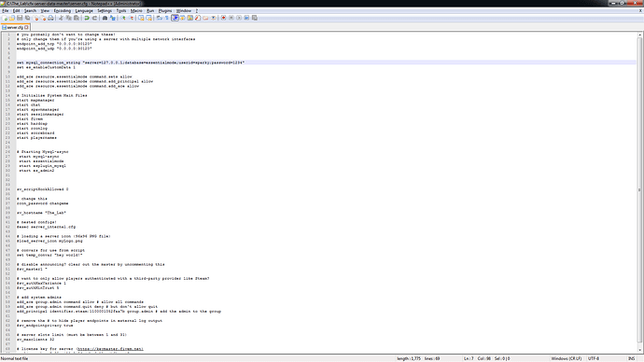Cut the selection with the scissors toolbar icon
The image size is (644, 362).
click(61, 18)
